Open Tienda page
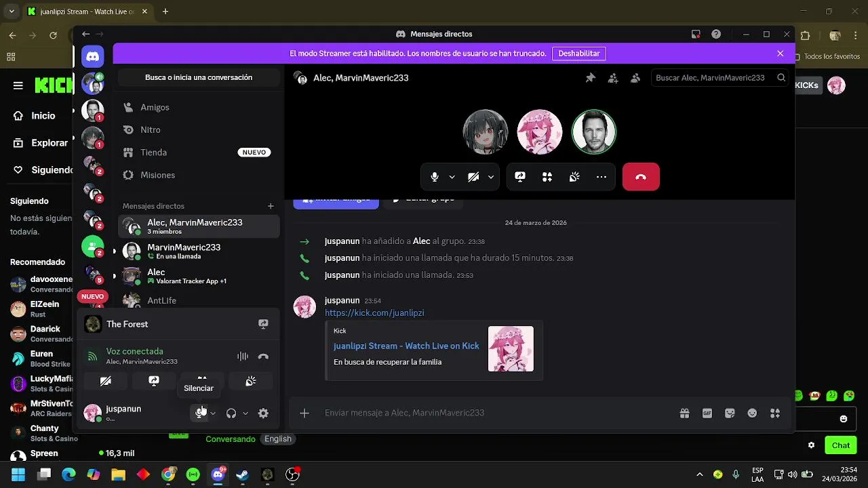 (x=199, y=152)
